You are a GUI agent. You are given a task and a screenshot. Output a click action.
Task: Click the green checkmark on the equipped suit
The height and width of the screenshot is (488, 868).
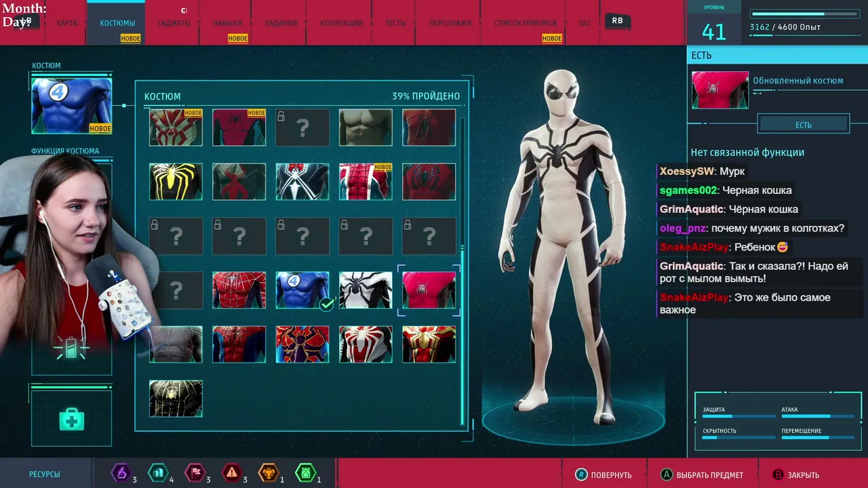point(326,305)
